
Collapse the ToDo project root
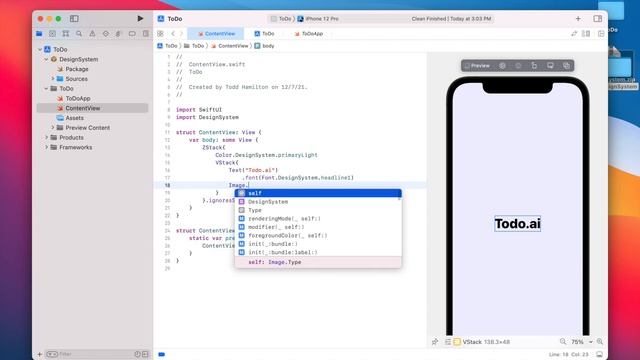tap(40, 49)
